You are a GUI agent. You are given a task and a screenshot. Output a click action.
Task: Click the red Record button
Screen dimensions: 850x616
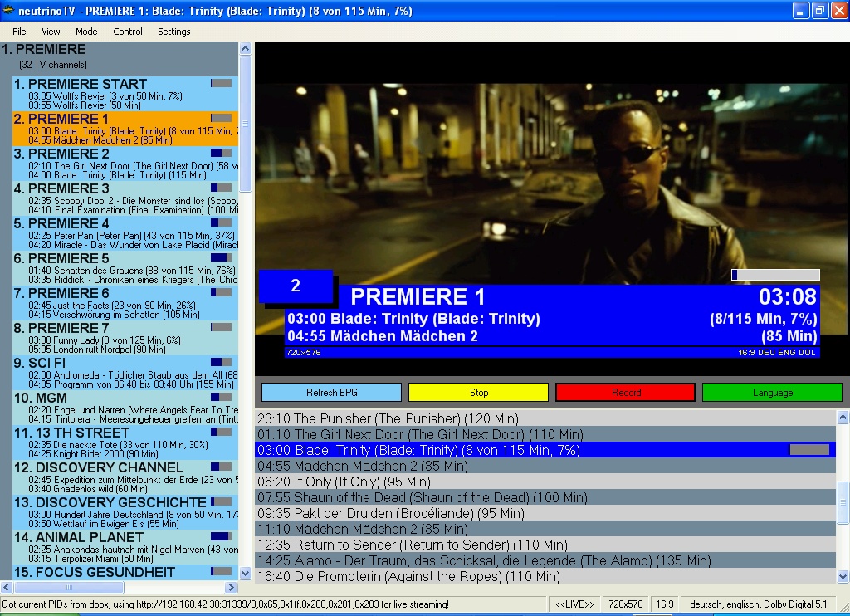tap(626, 392)
